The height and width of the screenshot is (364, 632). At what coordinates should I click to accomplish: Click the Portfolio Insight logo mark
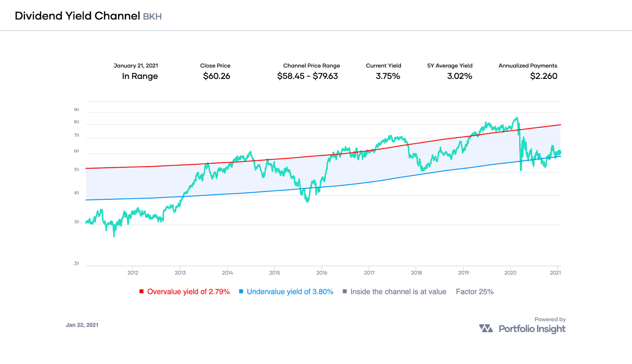pyautogui.click(x=486, y=327)
